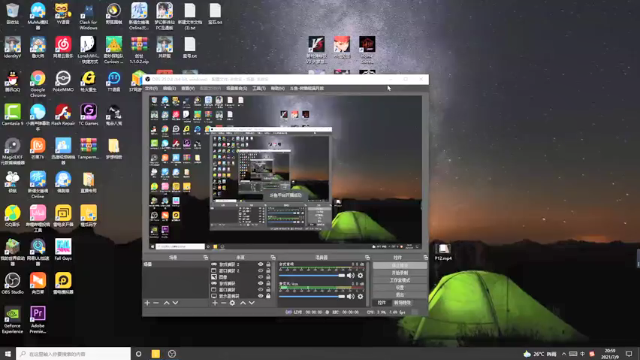Add a new source with the plus icon
The height and width of the screenshot is (360, 640).
coord(215,303)
